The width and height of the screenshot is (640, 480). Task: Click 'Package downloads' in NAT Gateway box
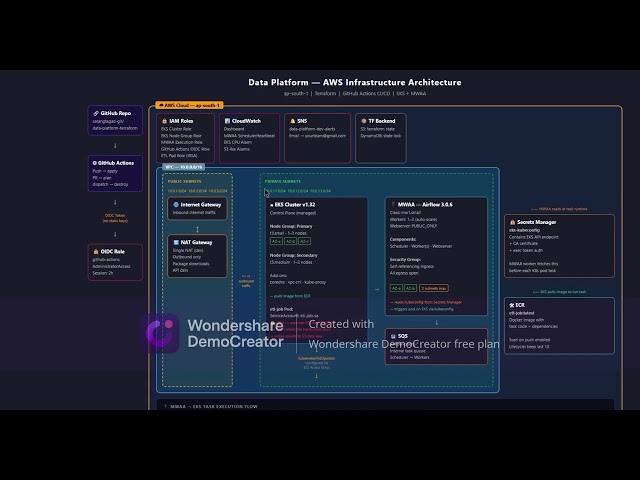[x=191, y=264]
